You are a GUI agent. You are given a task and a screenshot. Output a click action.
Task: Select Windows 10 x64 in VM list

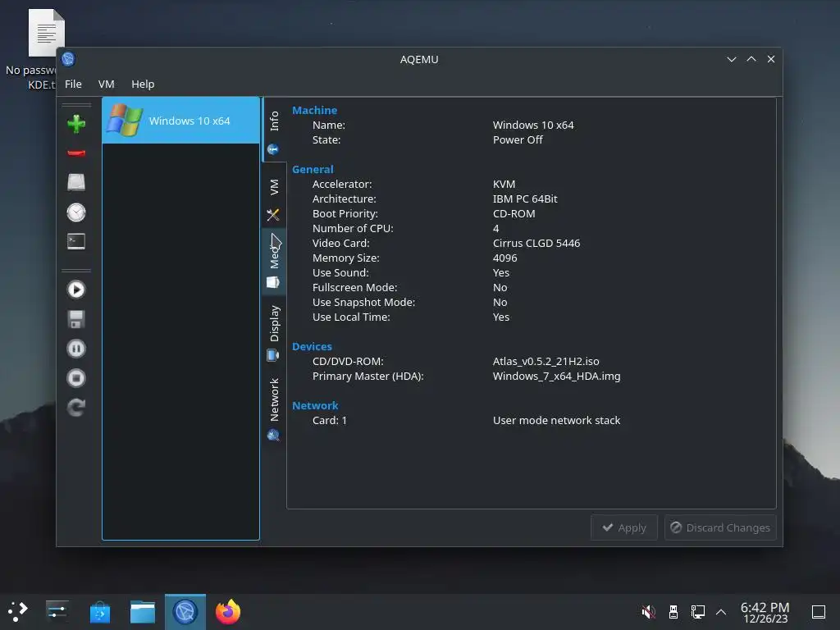181,121
